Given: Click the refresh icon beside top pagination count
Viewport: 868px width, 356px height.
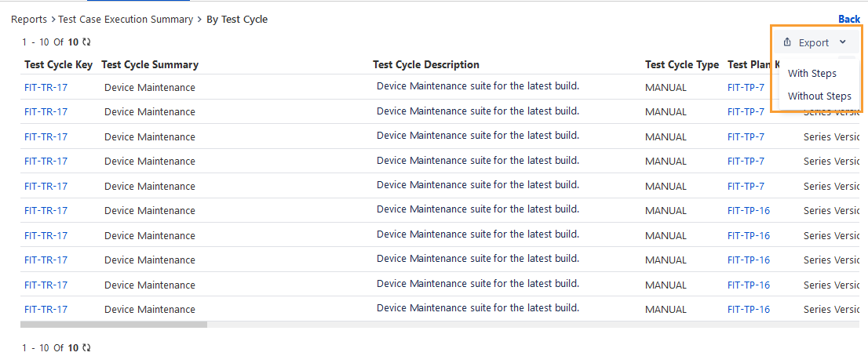Looking at the screenshot, I should (86, 42).
